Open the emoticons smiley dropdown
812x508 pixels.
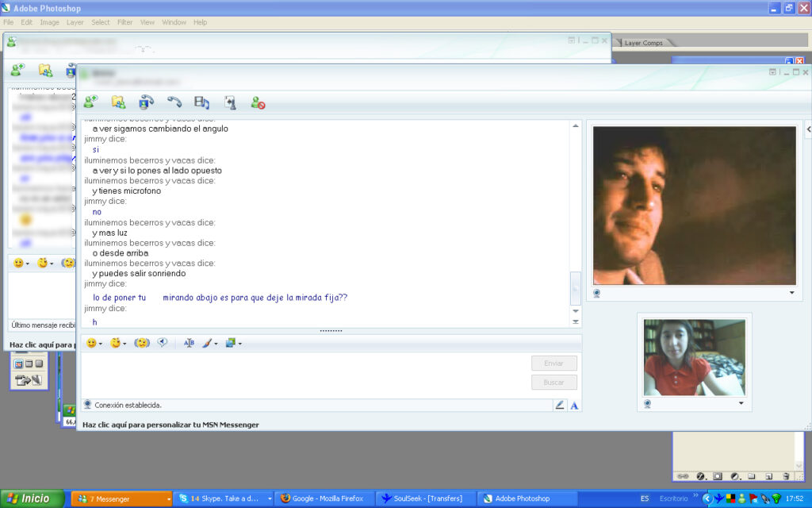(94, 343)
